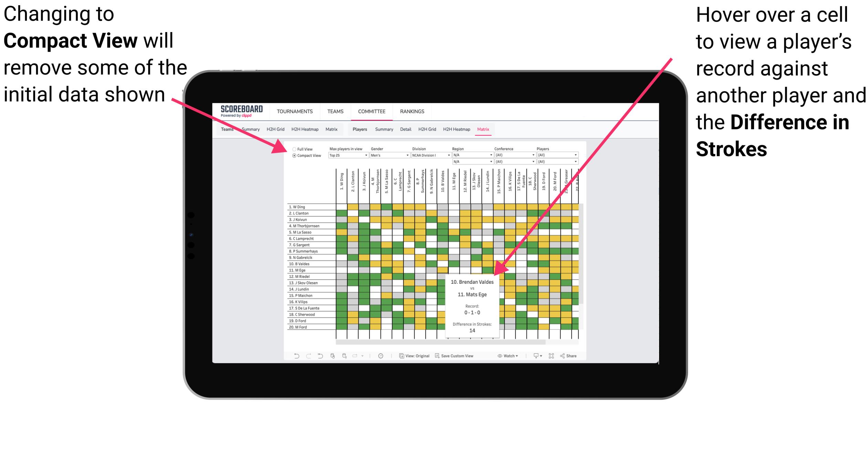Viewport: 868px width, 467px height.
Task: Click the Share icon button
Action: tap(575, 355)
